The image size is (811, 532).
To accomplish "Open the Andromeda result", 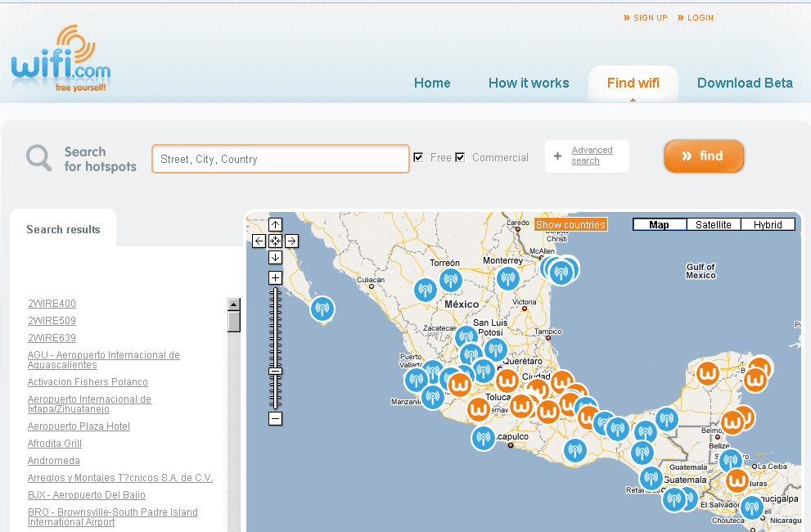I will pyautogui.click(x=54, y=460).
